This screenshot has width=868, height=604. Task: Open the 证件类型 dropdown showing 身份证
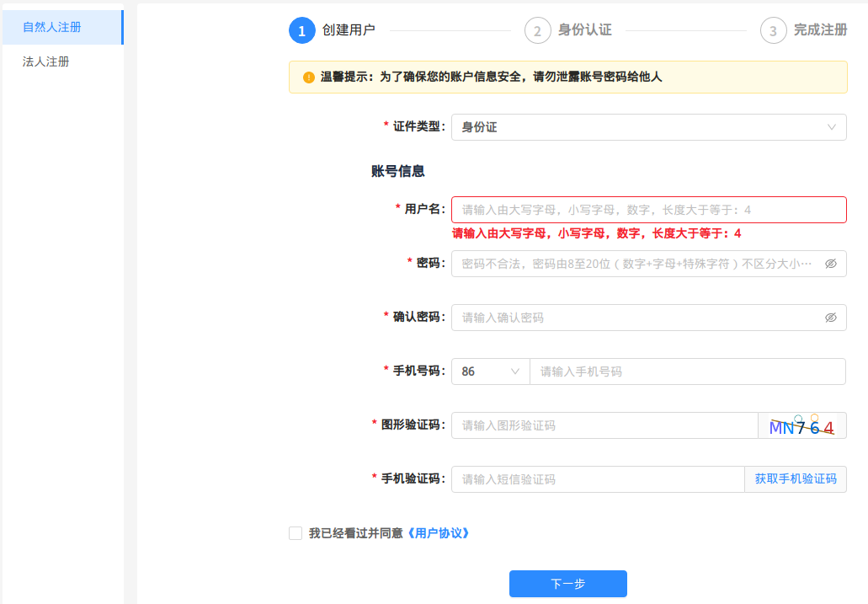pos(640,127)
